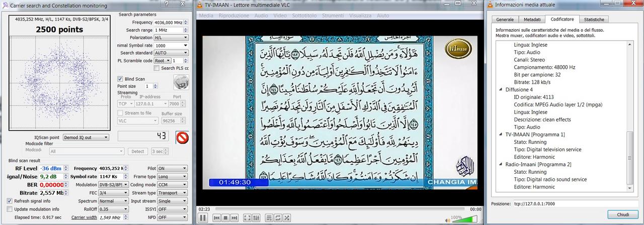This screenshot has width=644, height=225.
Task: Stop playback in VLC
Action: coord(225,218)
